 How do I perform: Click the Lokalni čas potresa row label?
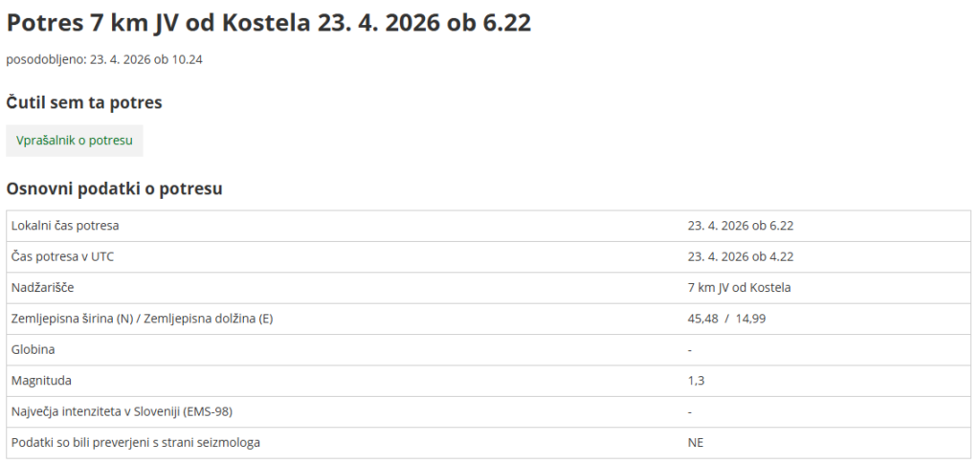coord(65,226)
